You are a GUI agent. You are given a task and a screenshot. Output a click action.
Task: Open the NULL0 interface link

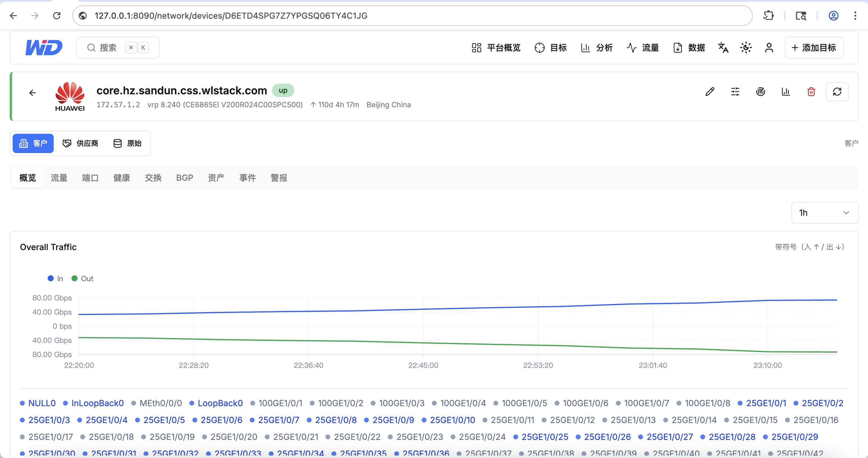pyautogui.click(x=38, y=403)
